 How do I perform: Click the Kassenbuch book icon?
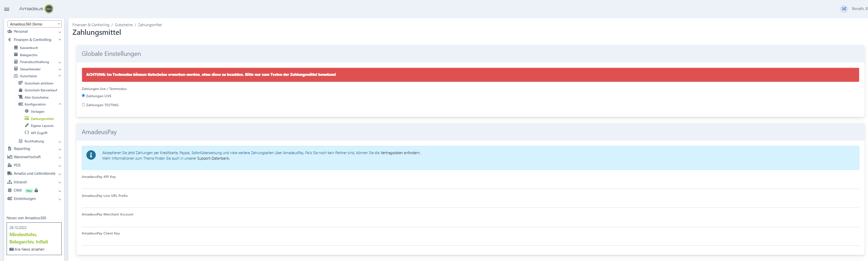(16, 48)
